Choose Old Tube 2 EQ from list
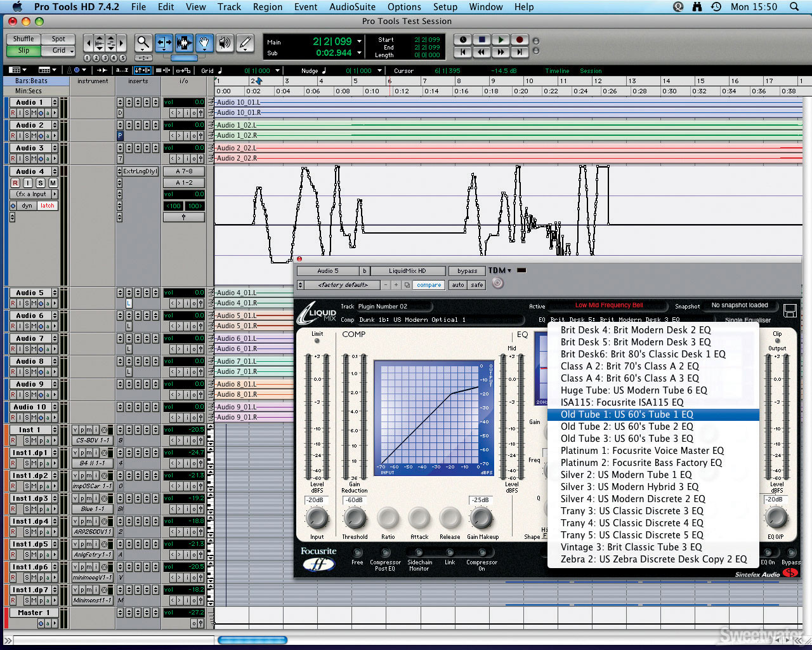 [626, 427]
